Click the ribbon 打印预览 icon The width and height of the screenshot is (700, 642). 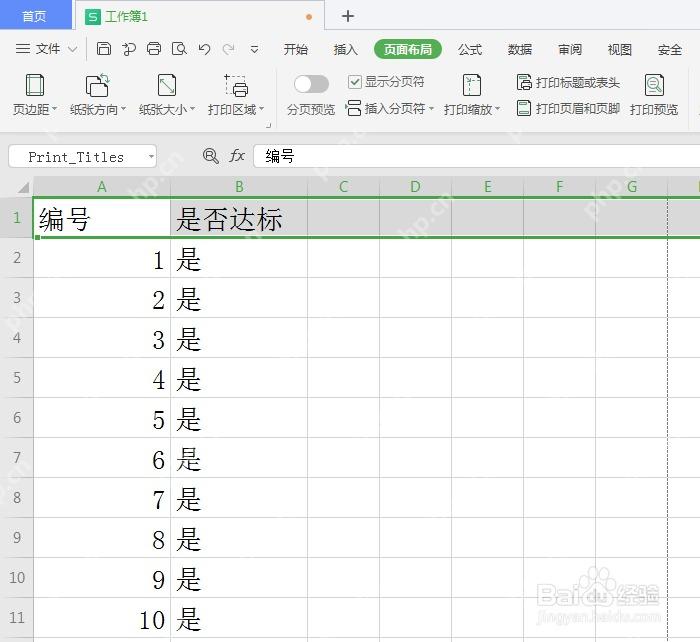pyautogui.click(x=654, y=85)
